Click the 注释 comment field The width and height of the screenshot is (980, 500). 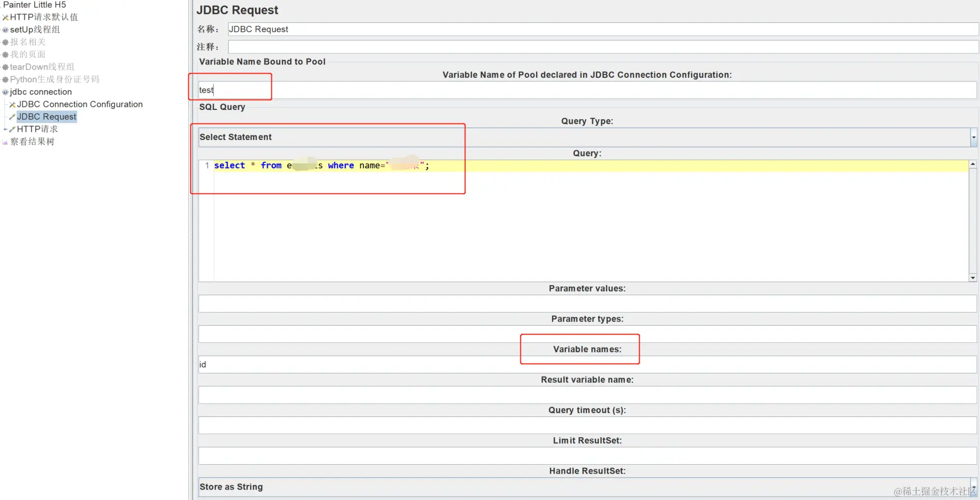603,47
